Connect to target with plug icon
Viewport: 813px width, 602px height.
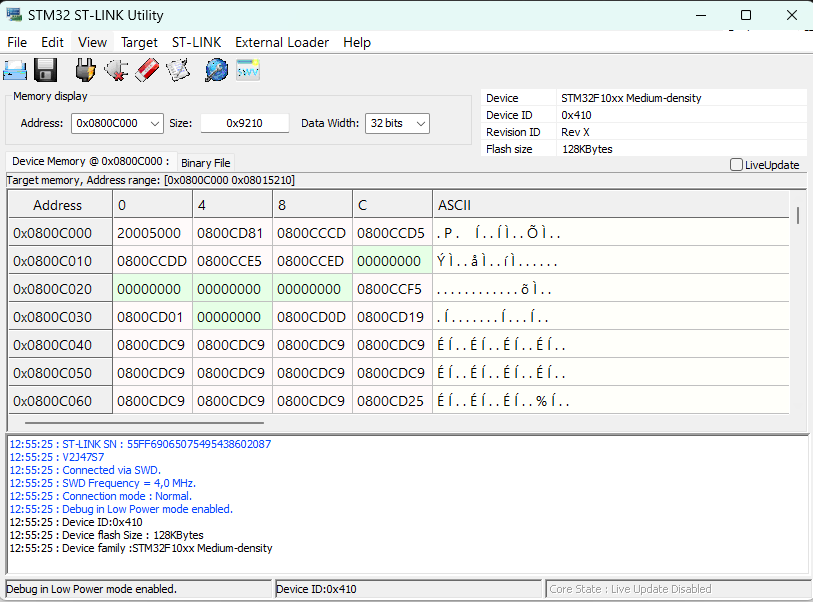(x=85, y=70)
